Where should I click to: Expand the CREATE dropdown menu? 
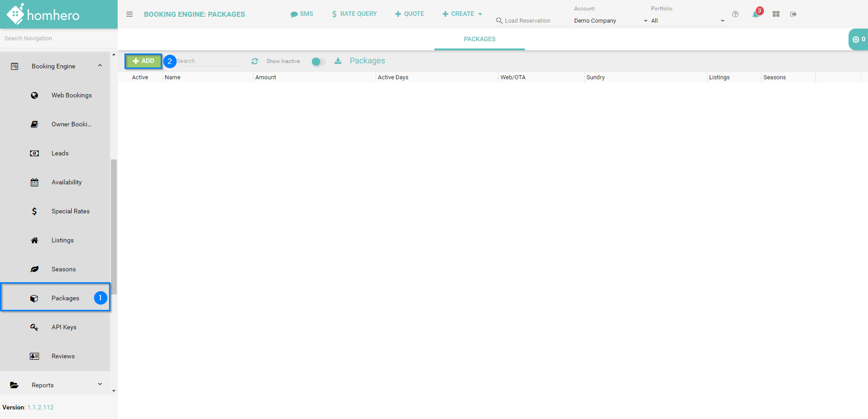462,14
